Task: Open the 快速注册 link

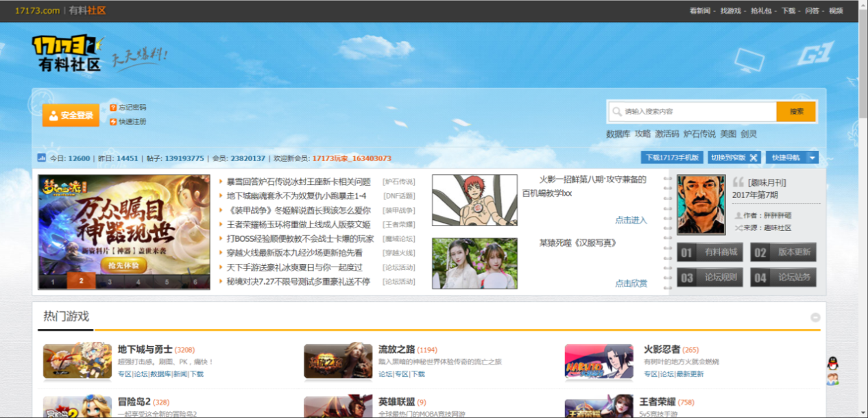Action: pos(132,122)
